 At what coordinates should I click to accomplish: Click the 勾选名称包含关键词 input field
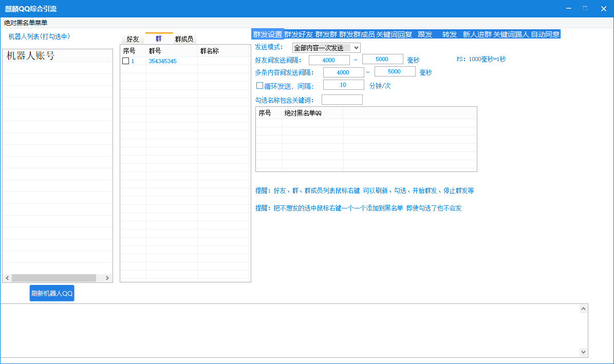coord(342,100)
